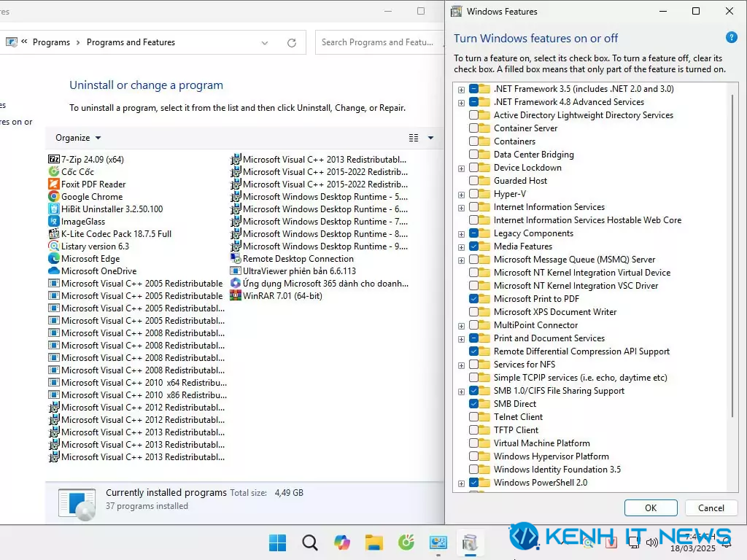Screen dimensions: 747x560
Task: Click the Listary version 6.3 icon
Action: (54, 246)
